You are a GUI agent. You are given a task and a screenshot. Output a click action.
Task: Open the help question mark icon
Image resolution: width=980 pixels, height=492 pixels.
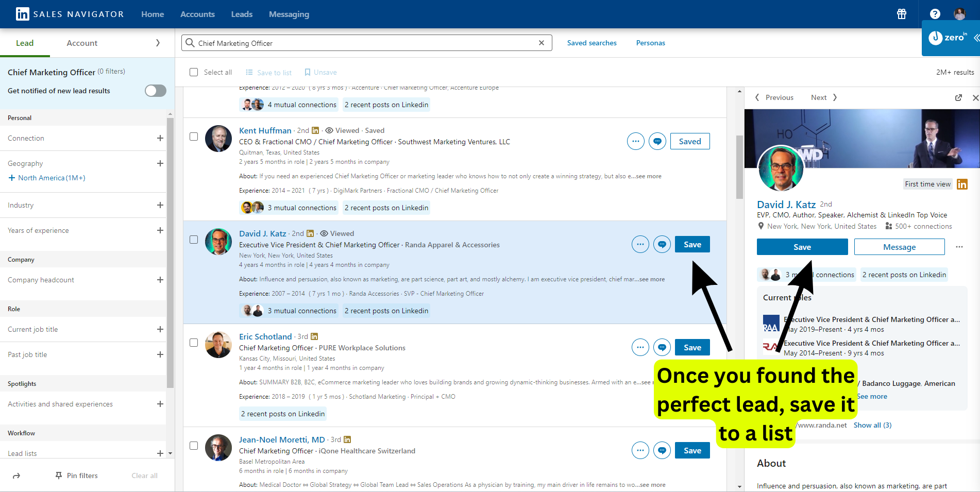[x=935, y=14]
